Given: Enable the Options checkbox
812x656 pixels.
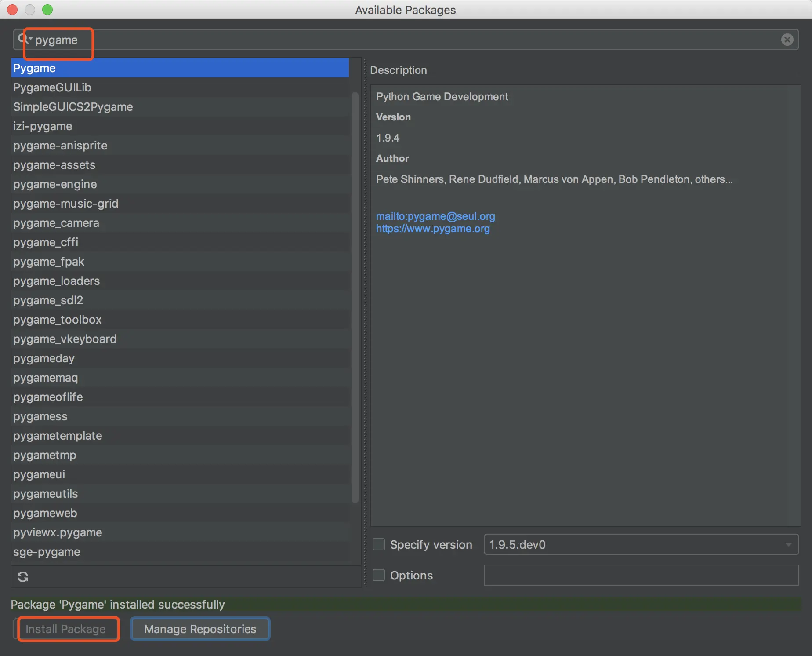Looking at the screenshot, I should pyautogui.click(x=379, y=575).
